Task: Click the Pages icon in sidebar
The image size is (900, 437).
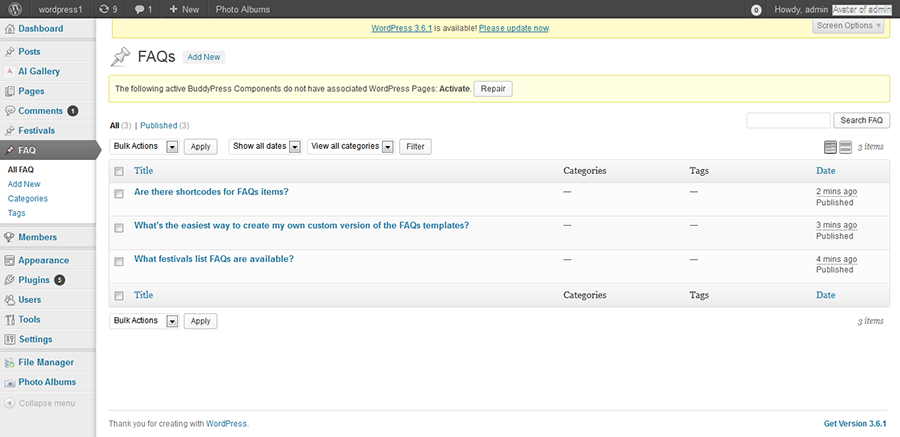Action: 9,91
